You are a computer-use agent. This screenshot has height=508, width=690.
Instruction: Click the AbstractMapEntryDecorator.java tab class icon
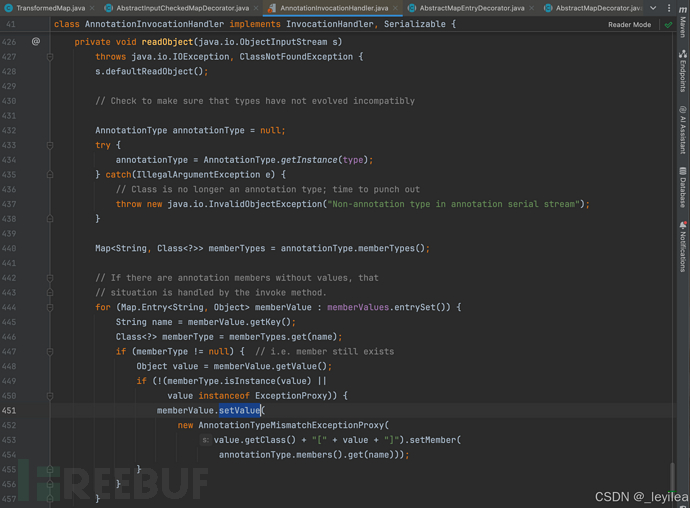point(412,8)
